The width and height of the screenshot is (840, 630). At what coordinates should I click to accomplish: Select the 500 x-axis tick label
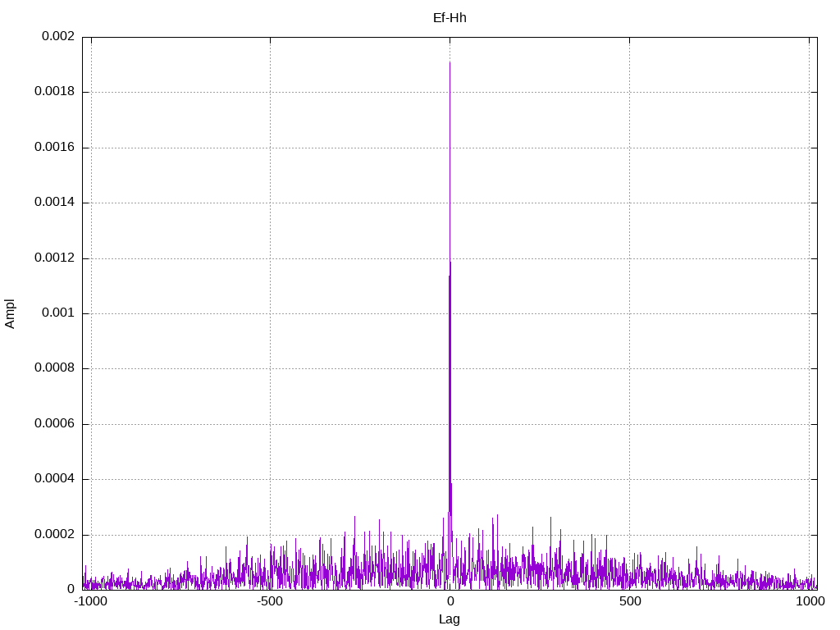(x=629, y=602)
